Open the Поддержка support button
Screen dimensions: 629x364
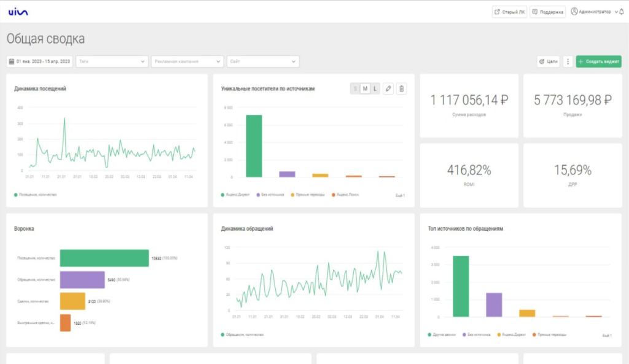point(547,12)
